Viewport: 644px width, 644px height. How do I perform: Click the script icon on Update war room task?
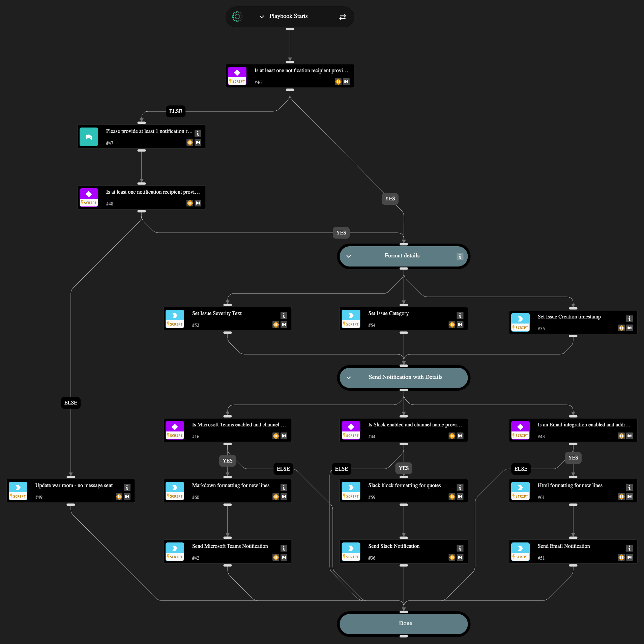18,491
